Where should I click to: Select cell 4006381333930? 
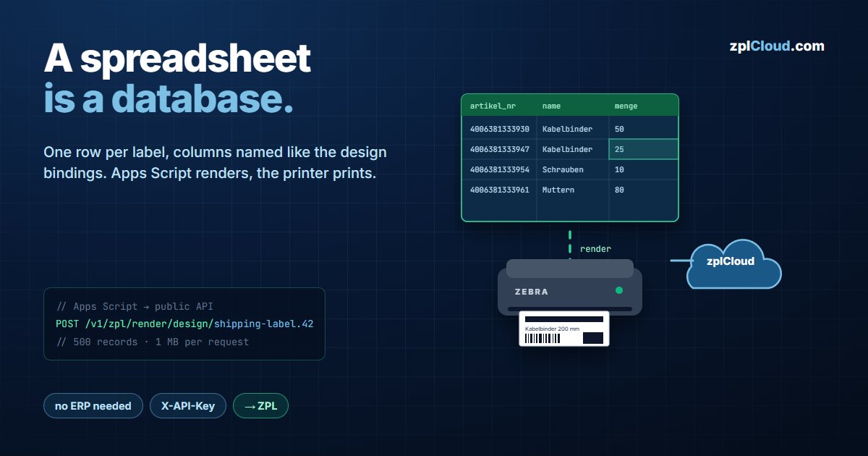tap(500, 129)
